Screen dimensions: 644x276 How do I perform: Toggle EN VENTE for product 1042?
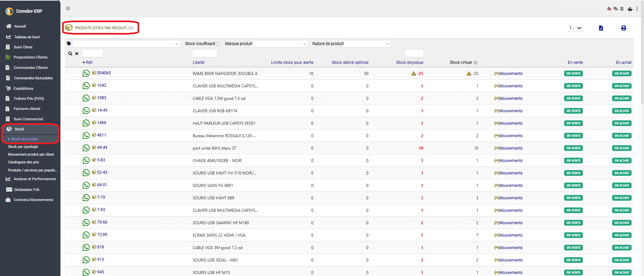[x=573, y=86]
